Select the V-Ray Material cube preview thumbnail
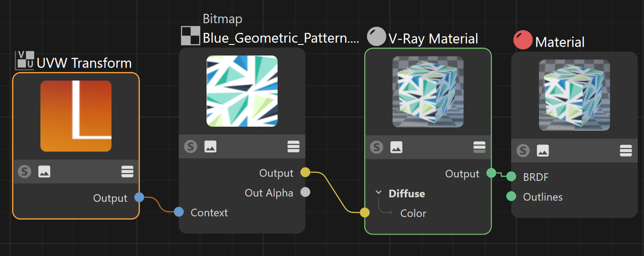Screen dimensions: 644x256 (428, 92)
